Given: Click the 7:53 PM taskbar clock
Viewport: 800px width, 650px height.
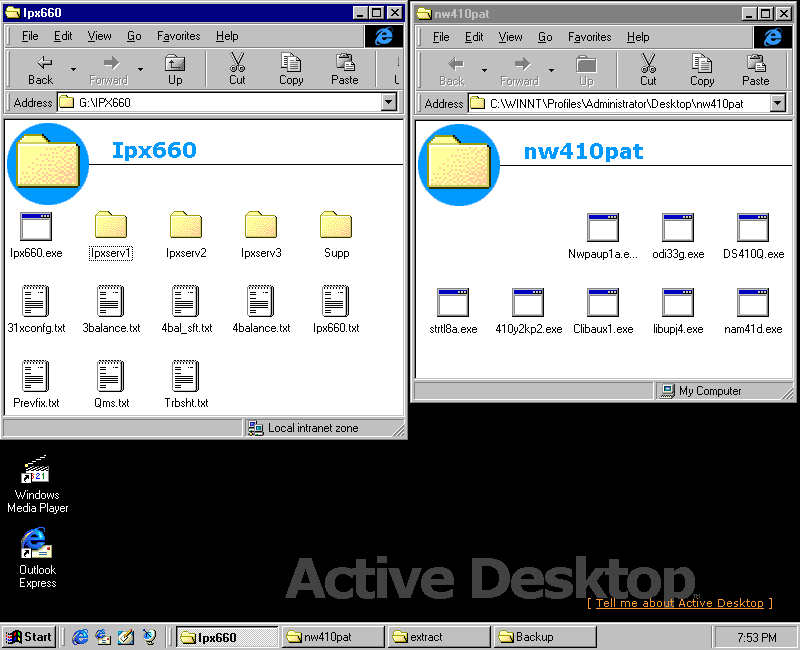Looking at the screenshot, I should coord(757,637).
